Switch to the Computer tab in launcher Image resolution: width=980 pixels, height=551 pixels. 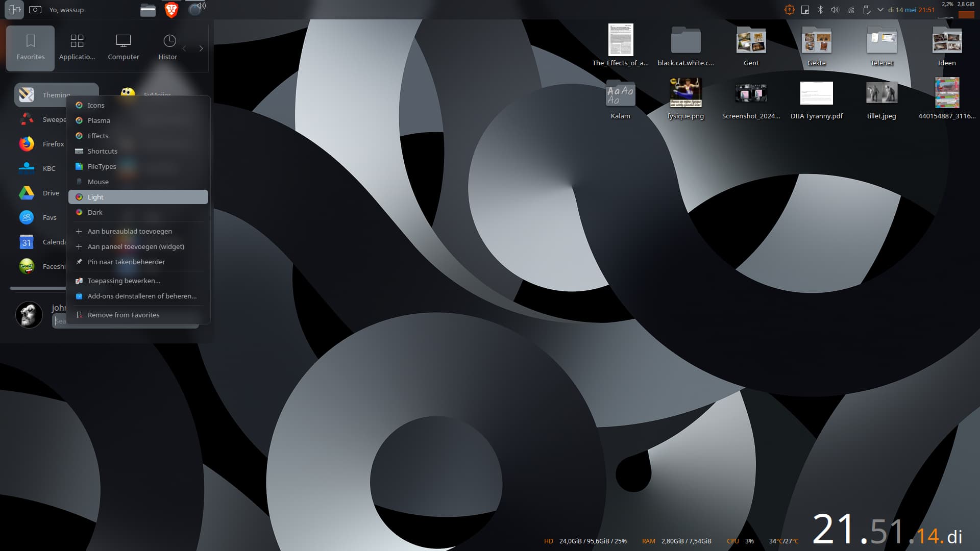(x=124, y=48)
